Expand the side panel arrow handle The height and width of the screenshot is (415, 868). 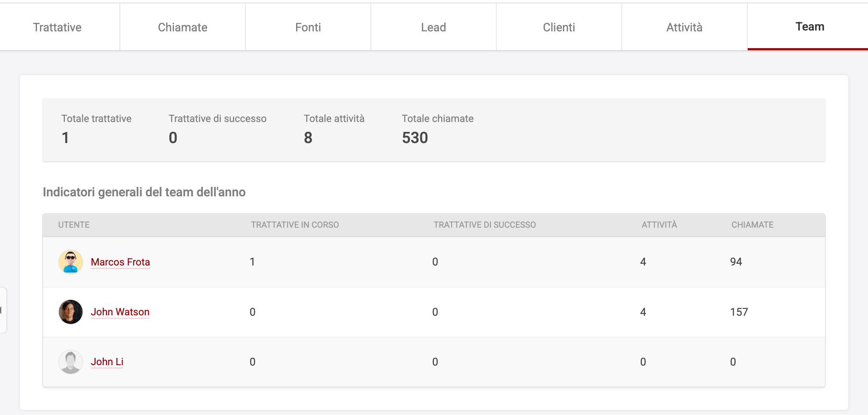click(x=3, y=310)
